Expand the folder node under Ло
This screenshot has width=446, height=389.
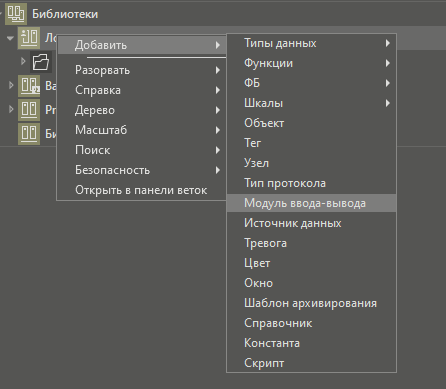[23, 62]
